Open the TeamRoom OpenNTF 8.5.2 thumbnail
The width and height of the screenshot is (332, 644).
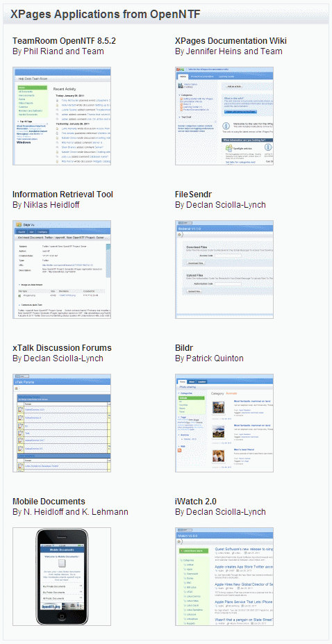pyautogui.click(x=62, y=116)
